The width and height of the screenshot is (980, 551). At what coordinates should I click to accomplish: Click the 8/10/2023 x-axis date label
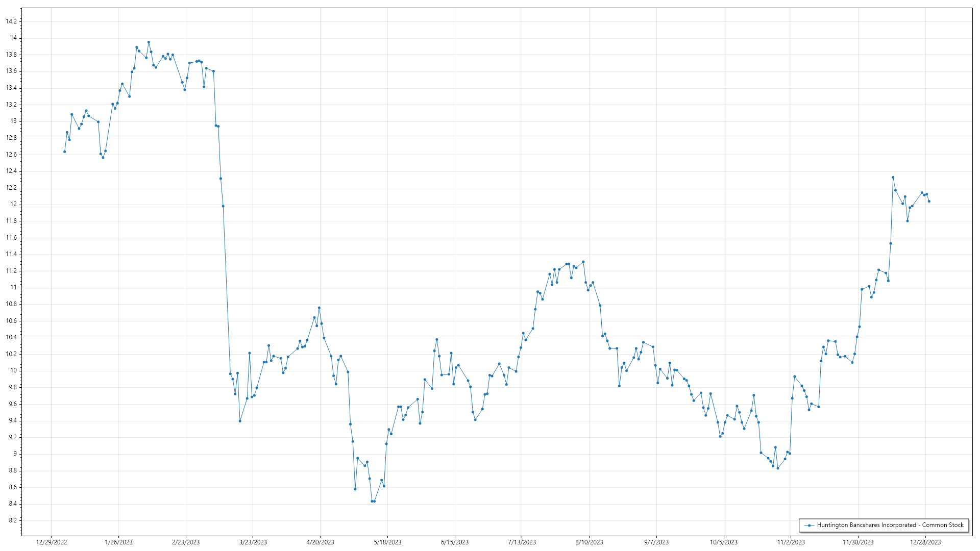pos(589,542)
